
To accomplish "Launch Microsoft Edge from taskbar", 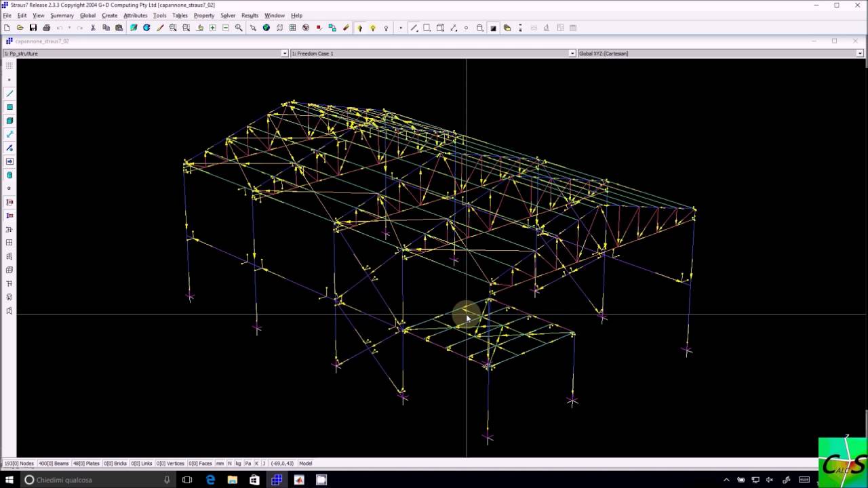I will (x=210, y=480).
